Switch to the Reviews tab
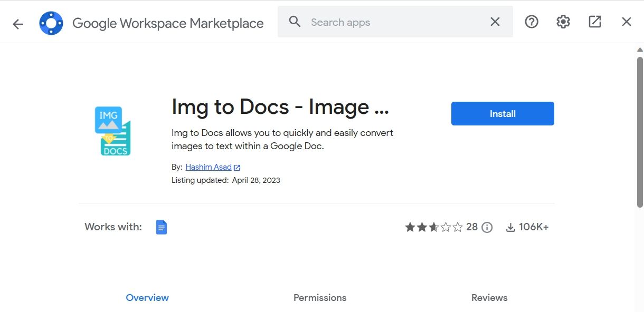Screen dimensions: 644x312 click(x=489, y=298)
